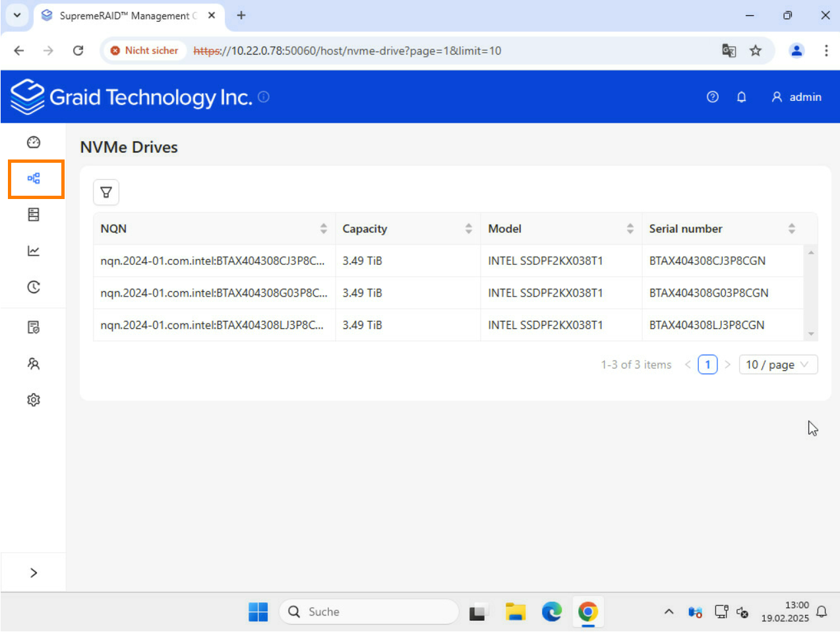Click the table scrollbar up arrow

tap(811, 252)
